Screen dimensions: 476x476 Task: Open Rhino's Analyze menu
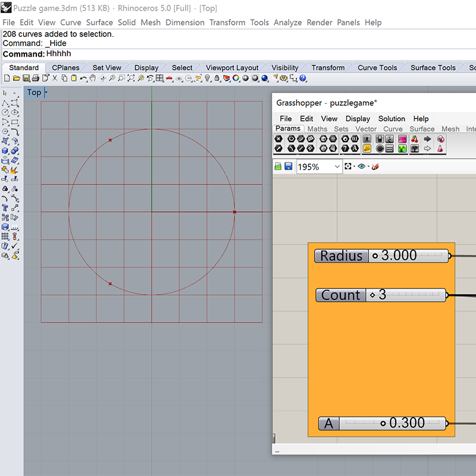(287, 23)
